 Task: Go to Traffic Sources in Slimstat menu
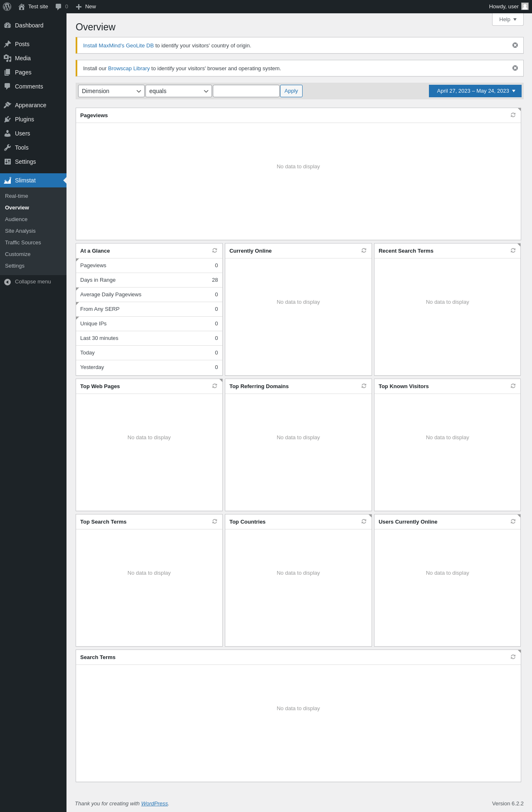(23, 243)
